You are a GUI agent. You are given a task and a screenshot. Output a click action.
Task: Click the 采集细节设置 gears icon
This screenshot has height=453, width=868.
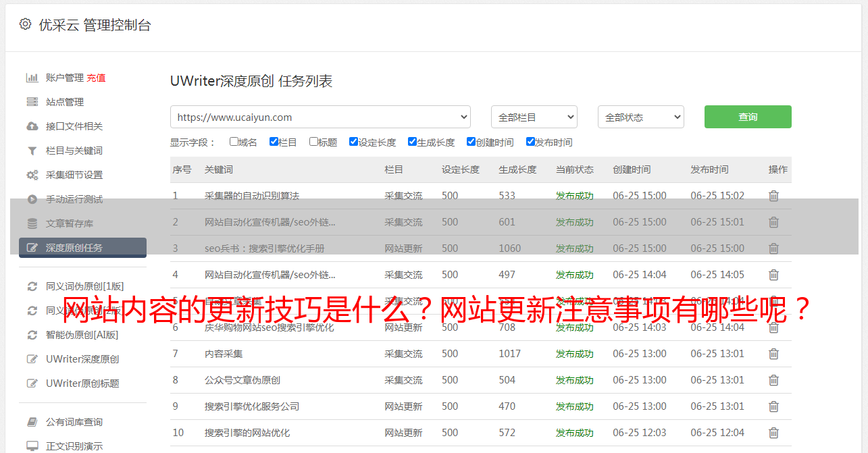32,175
